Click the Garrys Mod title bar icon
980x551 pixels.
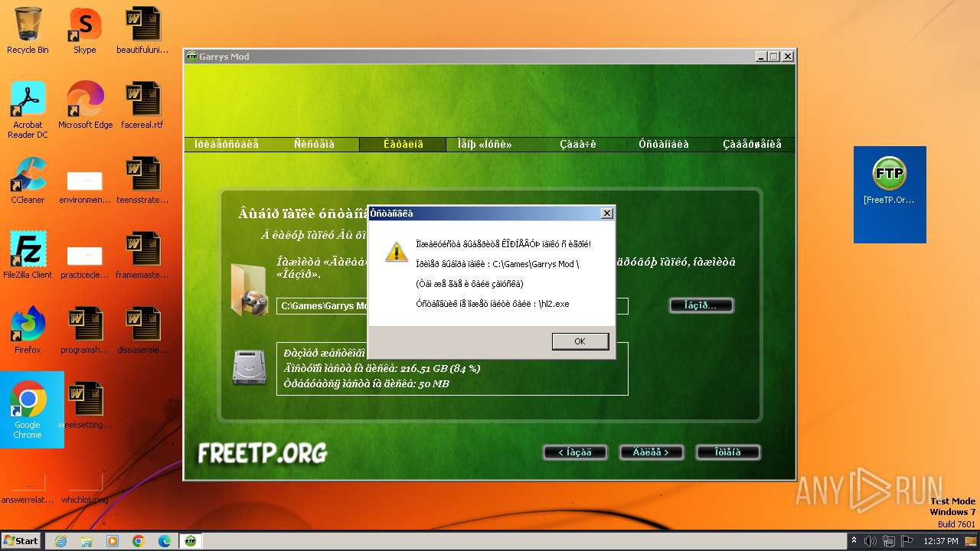pyautogui.click(x=191, y=57)
